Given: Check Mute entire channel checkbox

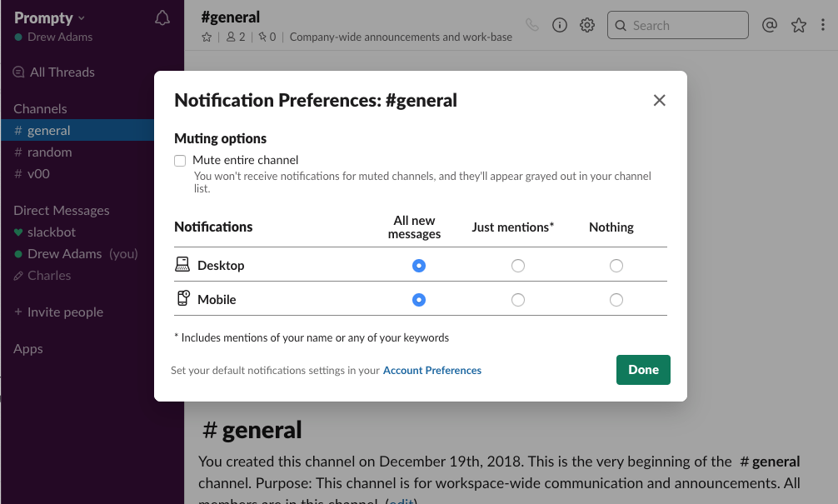Looking at the screenshot, I should (180, 161).
